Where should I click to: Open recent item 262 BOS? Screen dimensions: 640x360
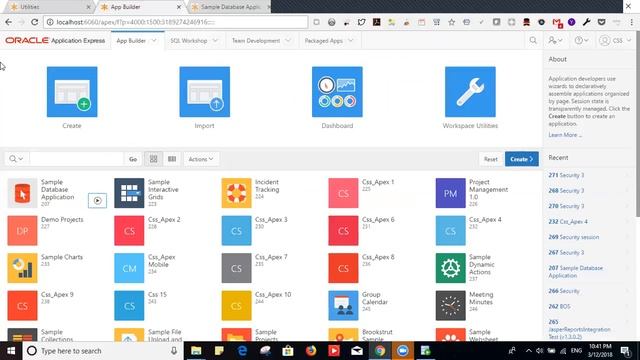point(560,307)
